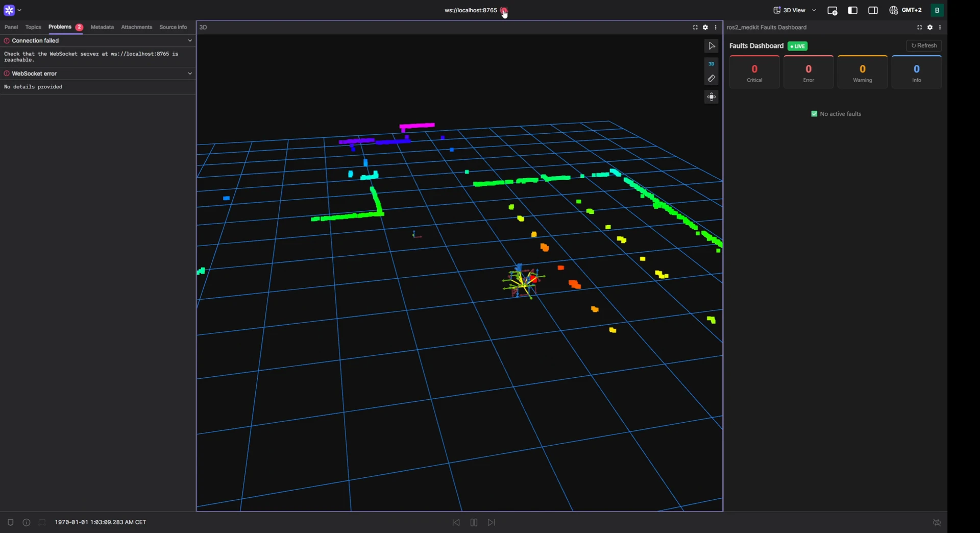The height and width of the screenshot is (533, 980).
Task: Open the Attachments tab
Action: coord(136,27)
